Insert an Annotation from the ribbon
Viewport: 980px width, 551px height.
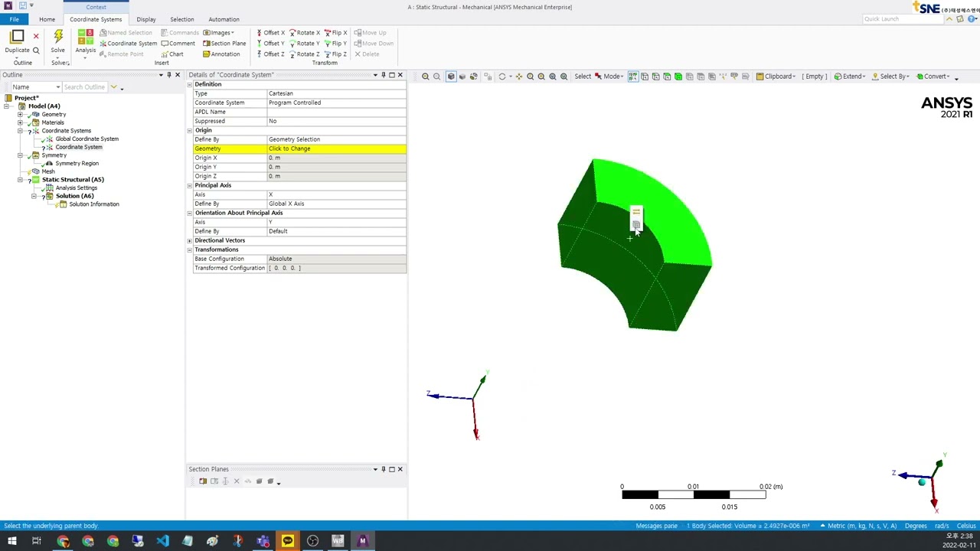tap(221, 54)
